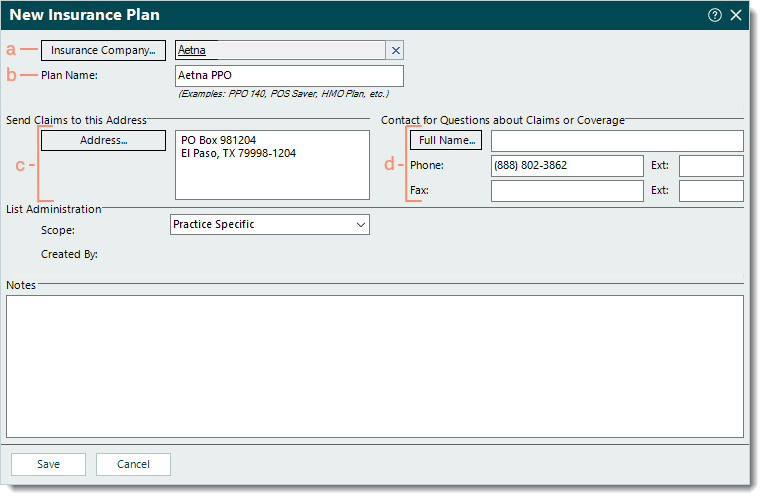Open the help question mark icon
765x500 pixels.
pos(714,15)
